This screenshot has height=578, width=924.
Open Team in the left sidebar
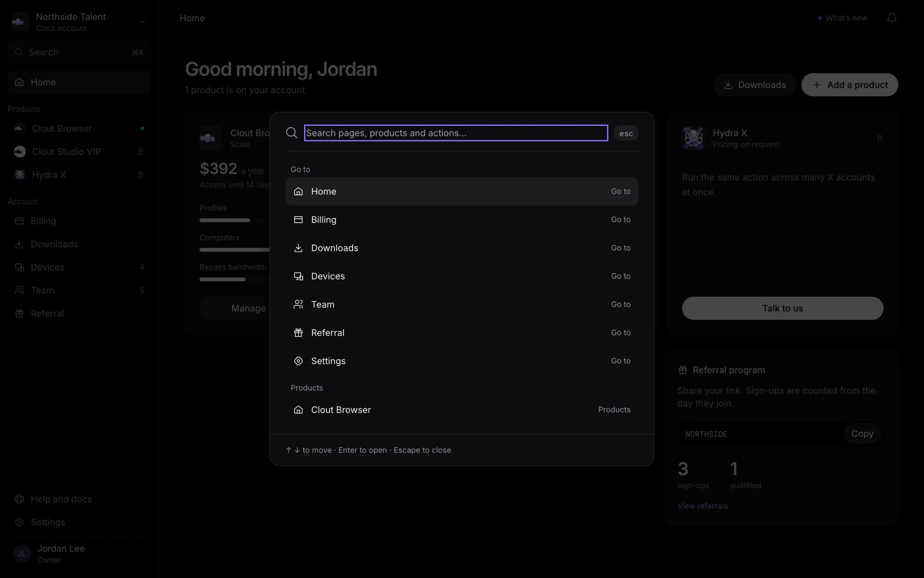tap(79, 291)
